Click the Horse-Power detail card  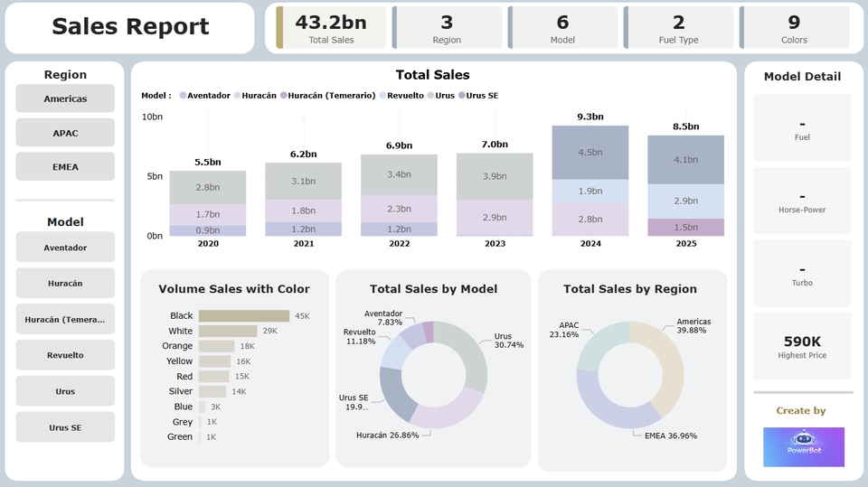[802, 201]
